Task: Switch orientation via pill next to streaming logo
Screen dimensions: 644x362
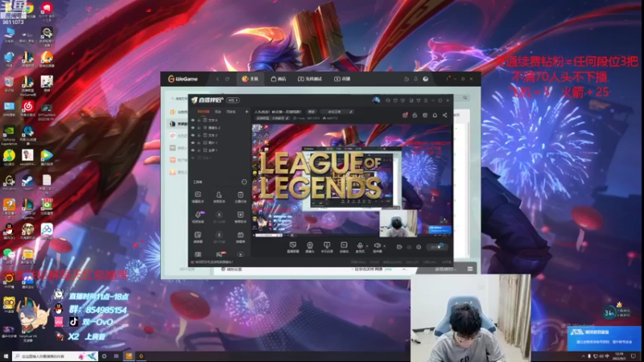Action: click(233, 100)
